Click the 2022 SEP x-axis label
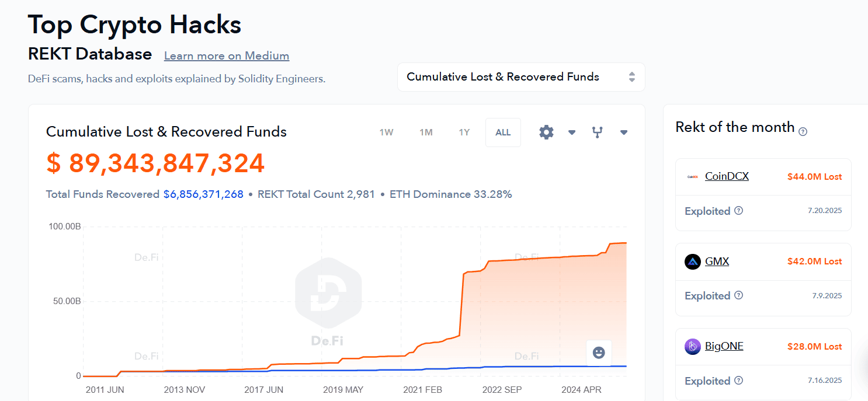The height and width of the screenshot is (401, 868). coord(502,390)
